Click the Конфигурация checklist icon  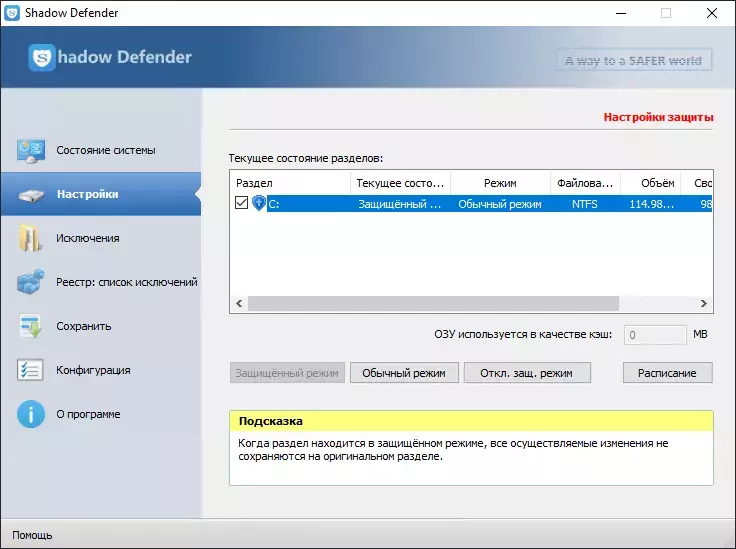[x=30, y=370]
